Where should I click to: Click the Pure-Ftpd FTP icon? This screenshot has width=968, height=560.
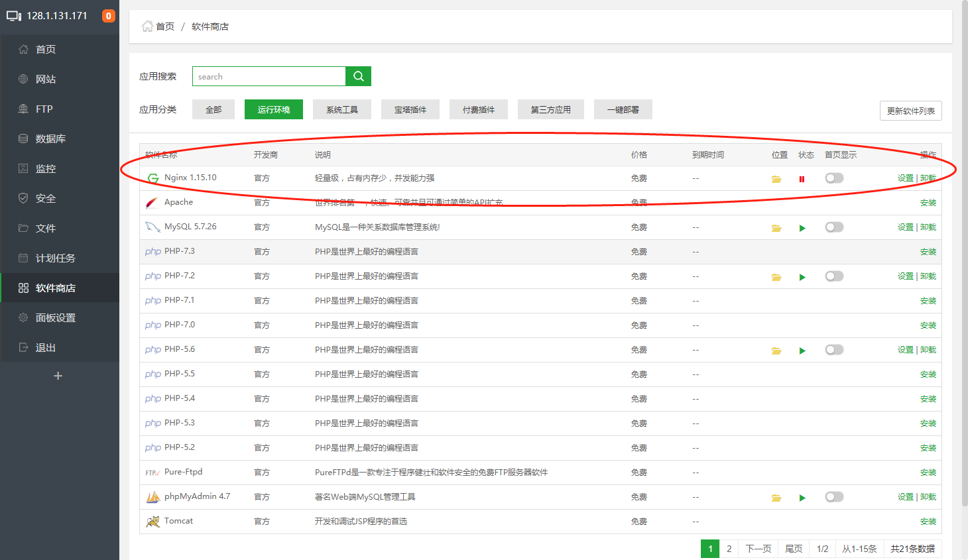pyautogui.click(x=152, y=473)
